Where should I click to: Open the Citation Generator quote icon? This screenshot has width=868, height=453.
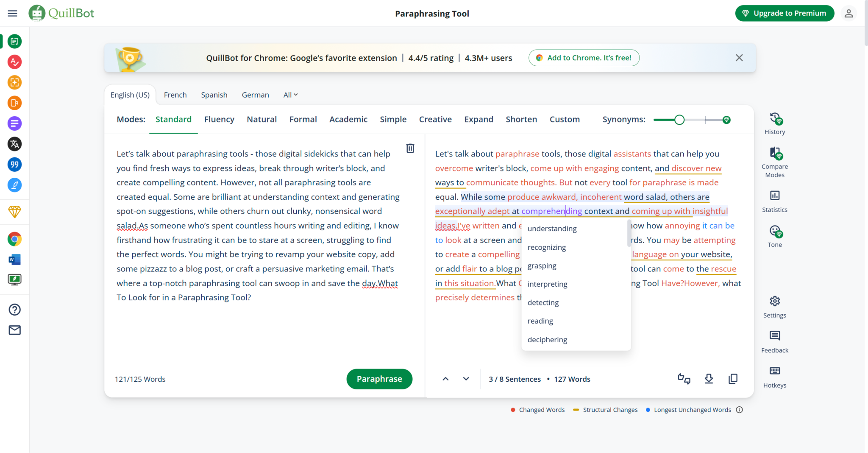[x=15, y=165]
